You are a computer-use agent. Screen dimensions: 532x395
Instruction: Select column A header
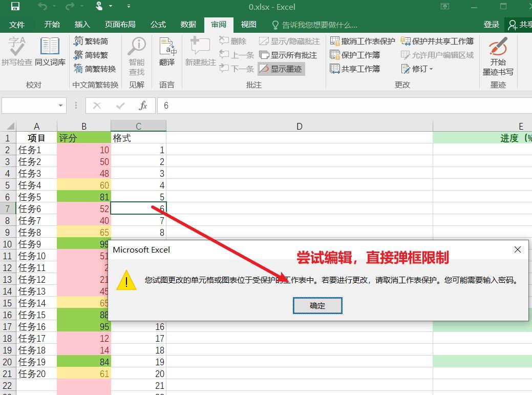coord(37,126)
